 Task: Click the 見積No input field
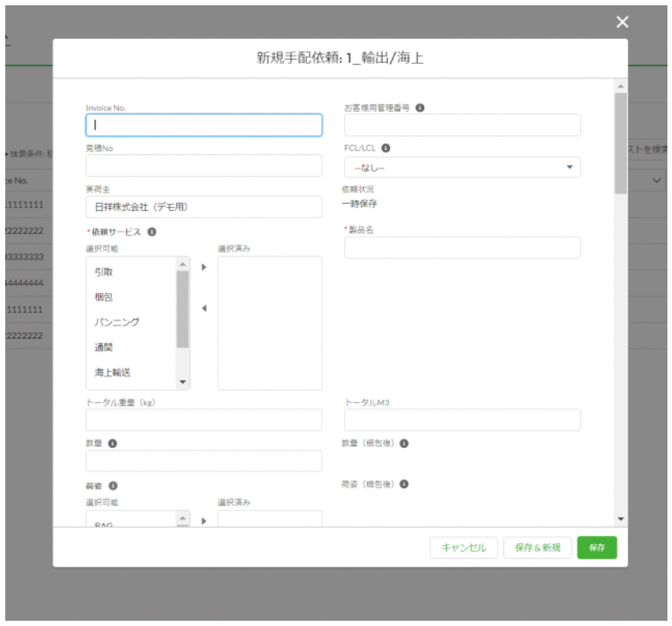pos(204,165)
